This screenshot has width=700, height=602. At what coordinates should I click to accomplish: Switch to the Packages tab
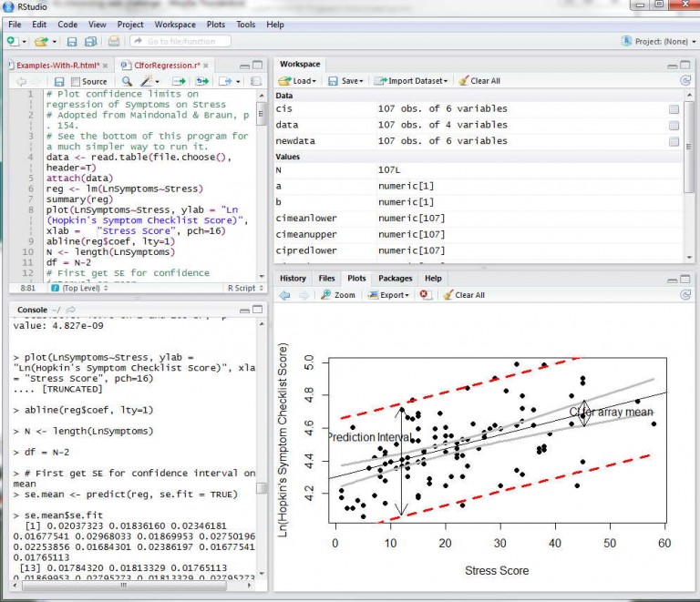point(396,279)
